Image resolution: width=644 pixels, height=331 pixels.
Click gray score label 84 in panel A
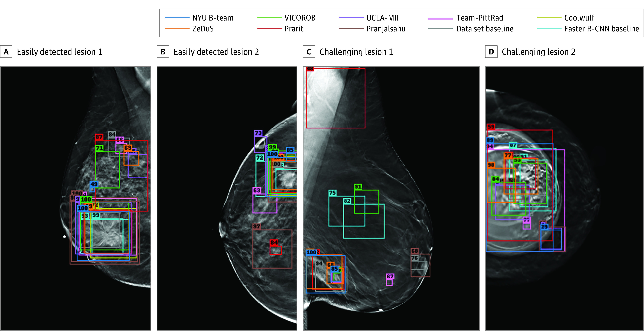(x=112, y=134)
